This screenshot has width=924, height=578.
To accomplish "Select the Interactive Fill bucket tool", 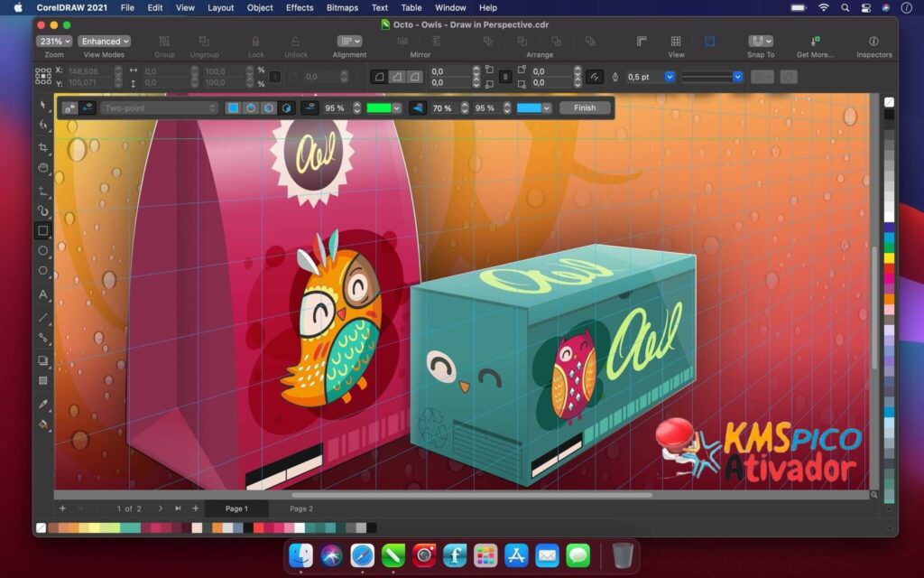I will tap(43, 424).
